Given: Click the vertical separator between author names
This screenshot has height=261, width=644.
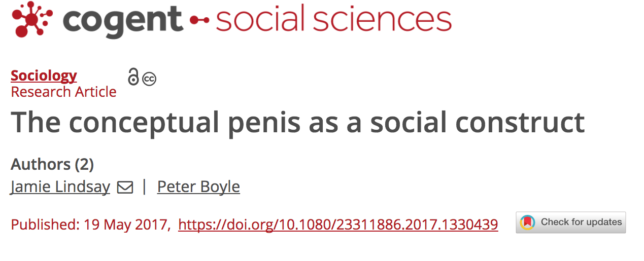Looking at the screenshot, I should 145,187.
